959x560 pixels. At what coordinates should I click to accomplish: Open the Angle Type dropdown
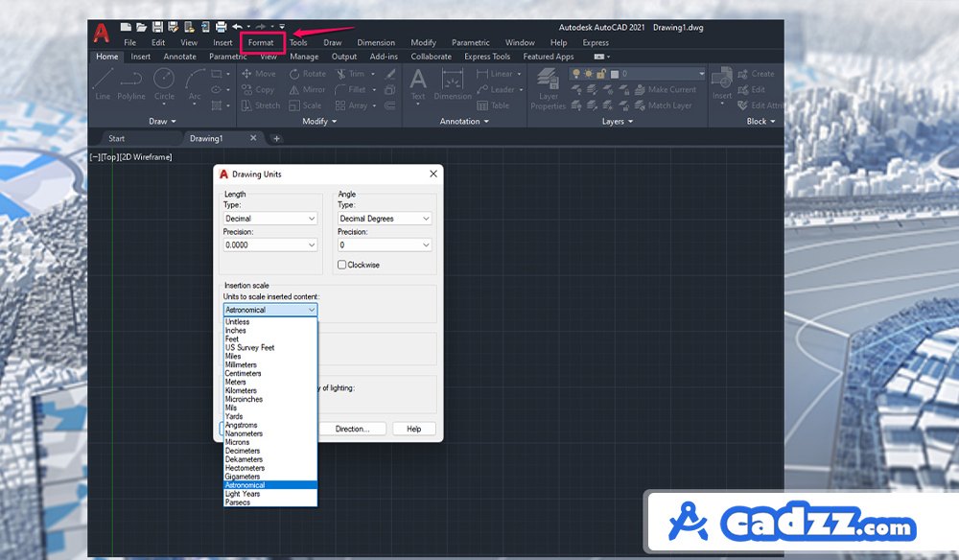click(385, 219)
